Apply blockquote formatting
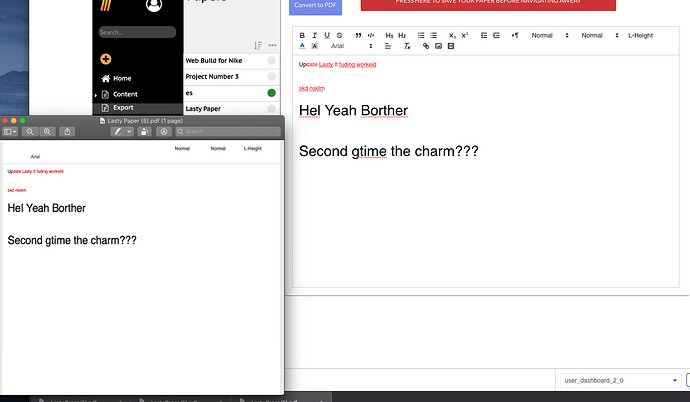 click(358, 35)
